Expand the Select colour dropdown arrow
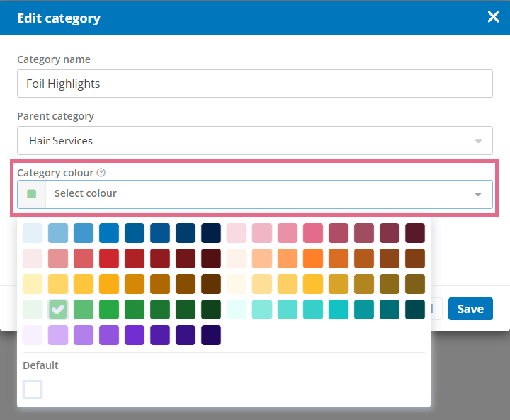The image size is (510, 420). coord(478,194)
